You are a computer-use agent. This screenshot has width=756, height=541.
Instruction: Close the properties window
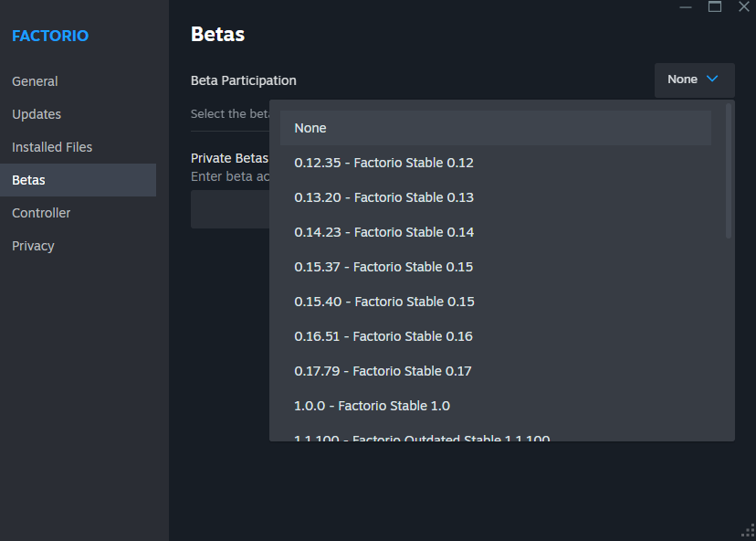click(x=744, y=6)
